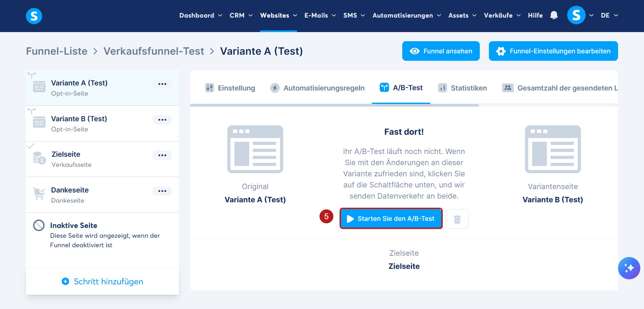Expand the CRM menu
644x309 pixels.
click(x=241, y=15)
